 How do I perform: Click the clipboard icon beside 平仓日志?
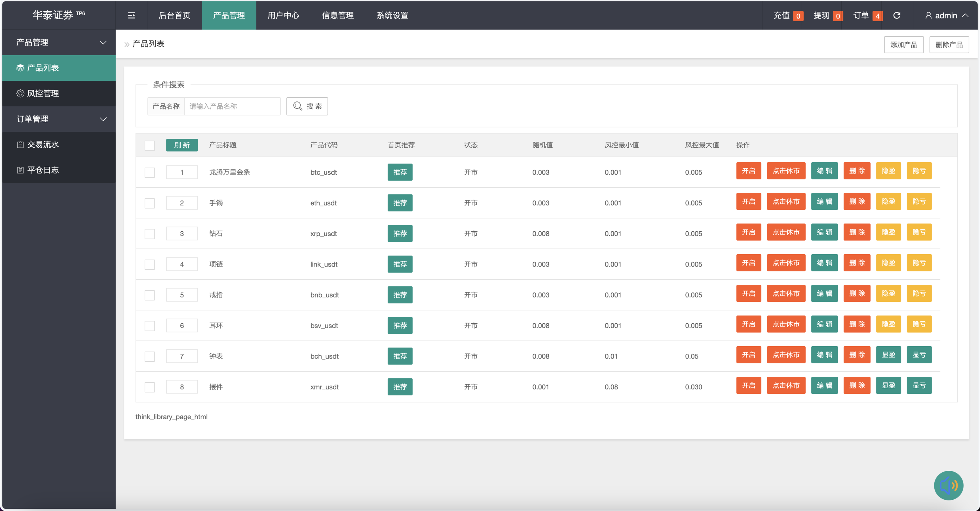20,170
